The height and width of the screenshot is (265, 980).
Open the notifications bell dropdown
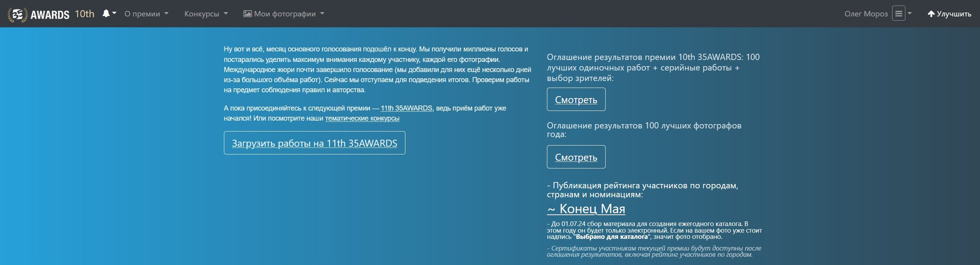click(109, 14)
